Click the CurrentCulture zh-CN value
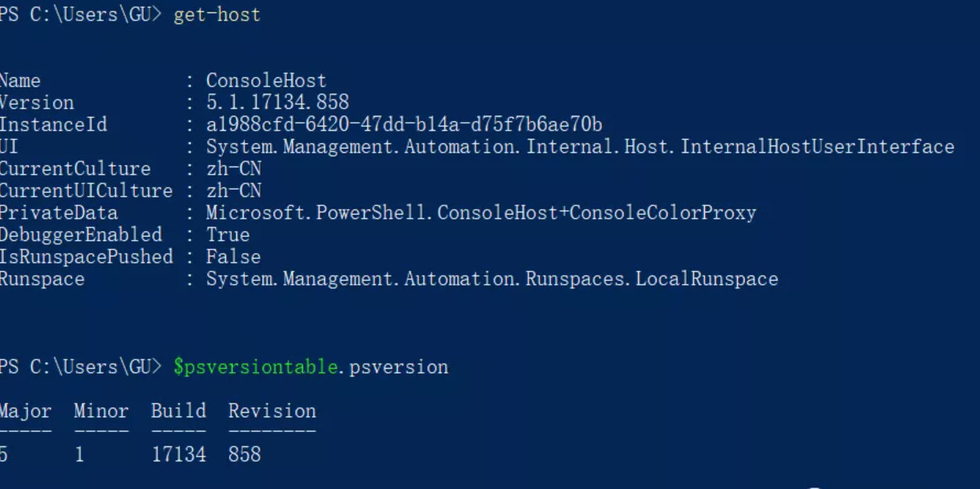Screen dimensions: 980x489 point(233,169)
